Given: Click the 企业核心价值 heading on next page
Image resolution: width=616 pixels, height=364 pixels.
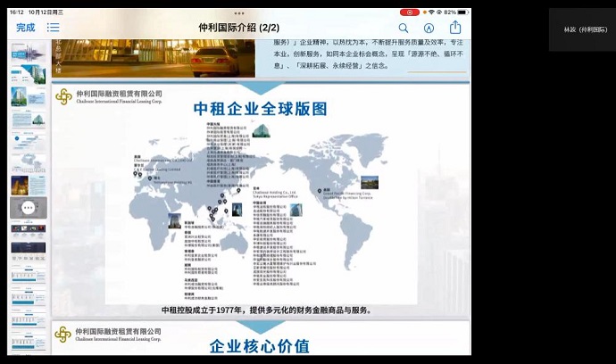Looking at the screenshot, I should tap(259, 346).
